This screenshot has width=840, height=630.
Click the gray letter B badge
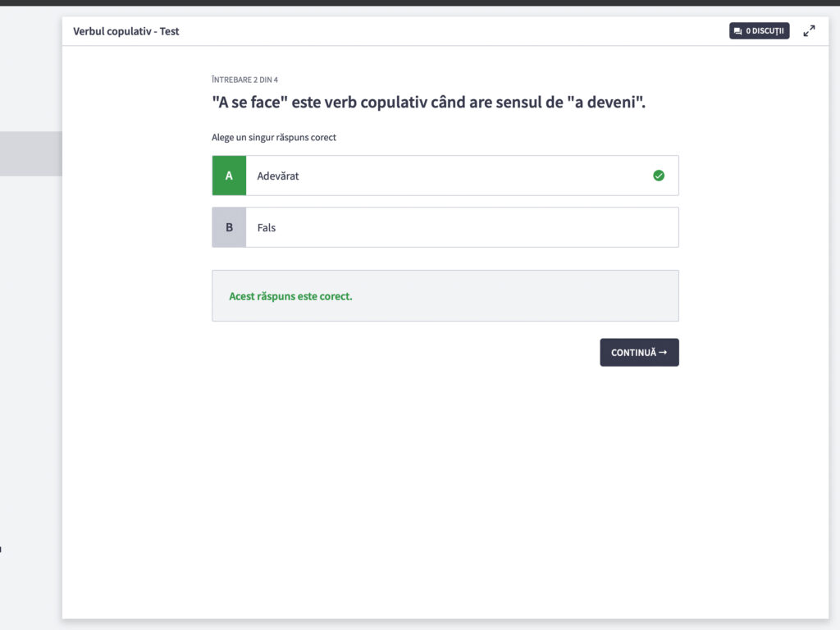pyautogui.click(x=229, y=227)
